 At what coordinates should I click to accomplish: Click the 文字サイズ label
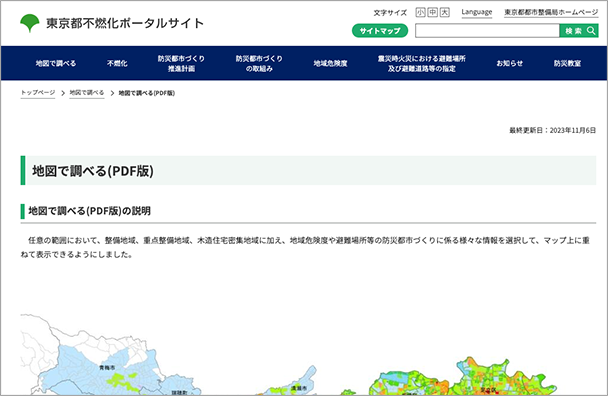390,13
